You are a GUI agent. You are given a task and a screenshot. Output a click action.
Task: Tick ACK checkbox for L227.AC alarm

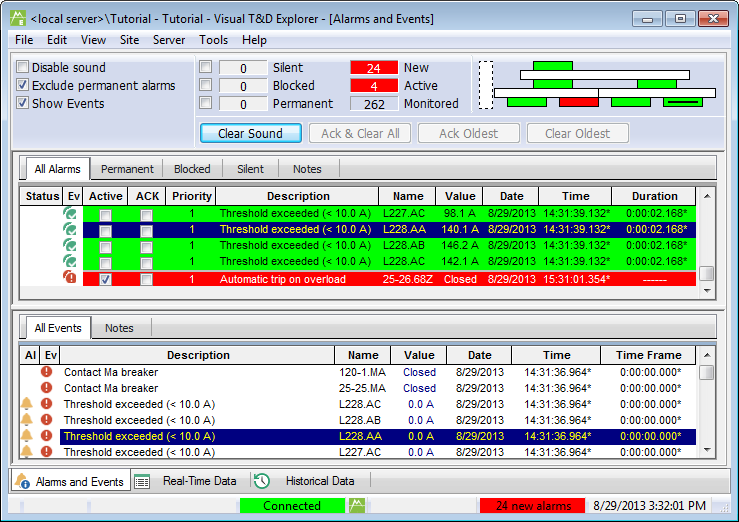tap(147, 215)
